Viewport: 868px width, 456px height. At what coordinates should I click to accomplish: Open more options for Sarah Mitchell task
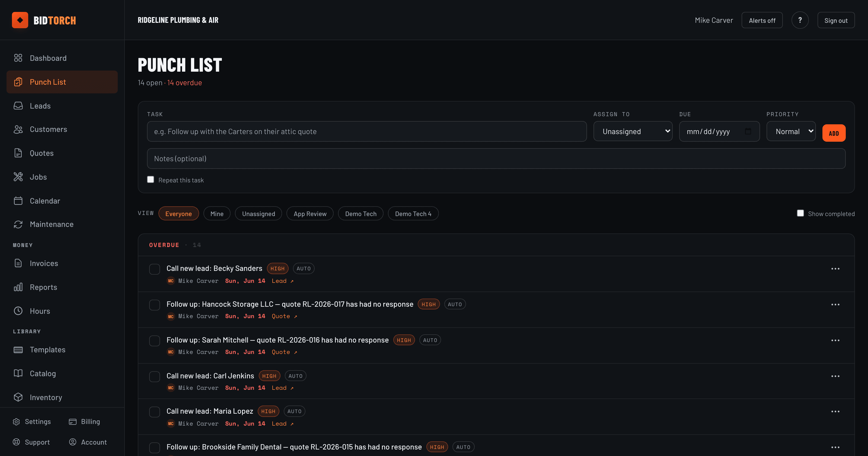click(835, 340)
